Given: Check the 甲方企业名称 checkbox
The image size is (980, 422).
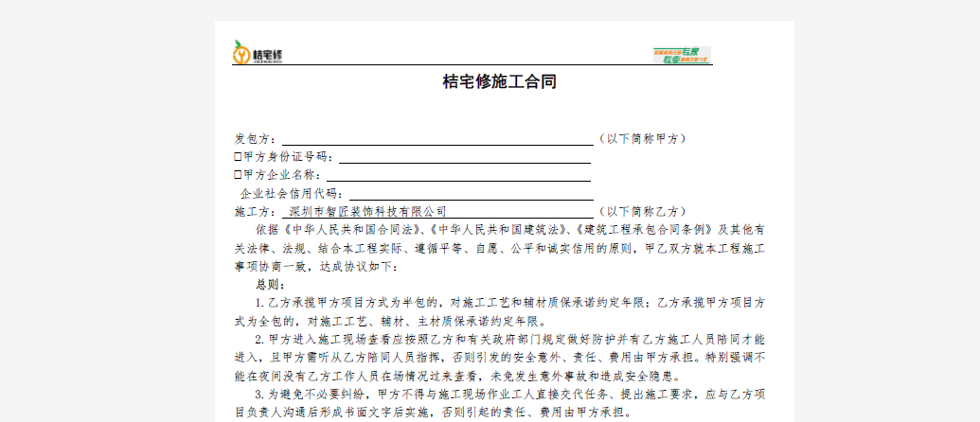Looking at the screenshot, I should tap(238, 175).
